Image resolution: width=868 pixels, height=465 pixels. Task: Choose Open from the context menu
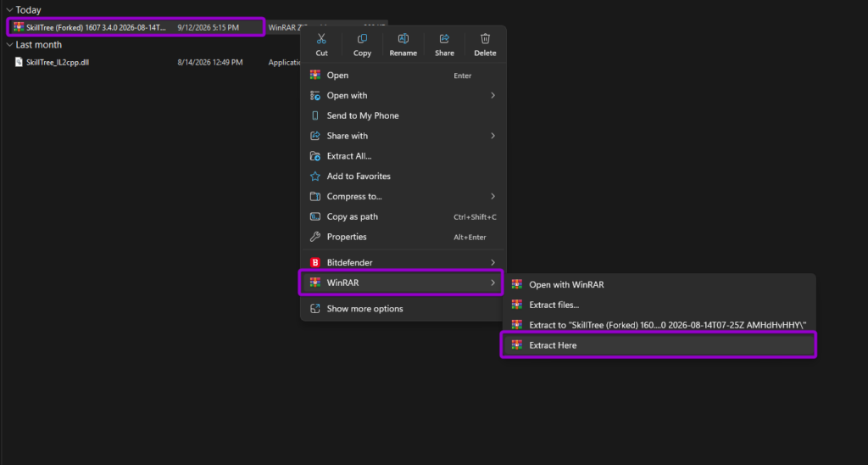pyautogui.click(x=403, y=76)
